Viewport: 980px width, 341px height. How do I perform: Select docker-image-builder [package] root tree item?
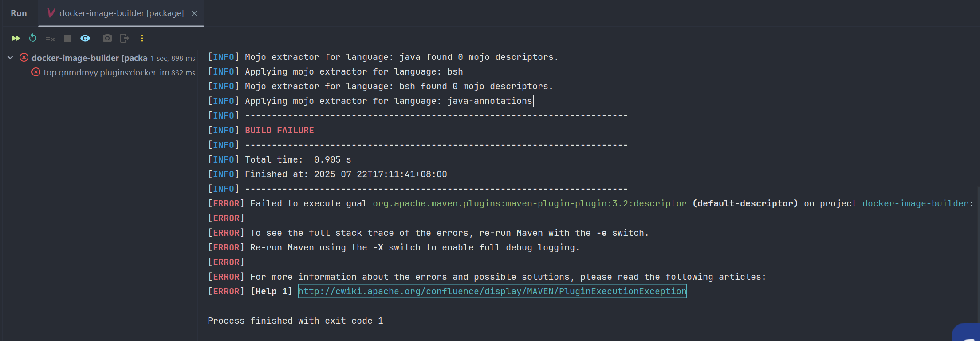pyautogui.click(x=89, y=58)
